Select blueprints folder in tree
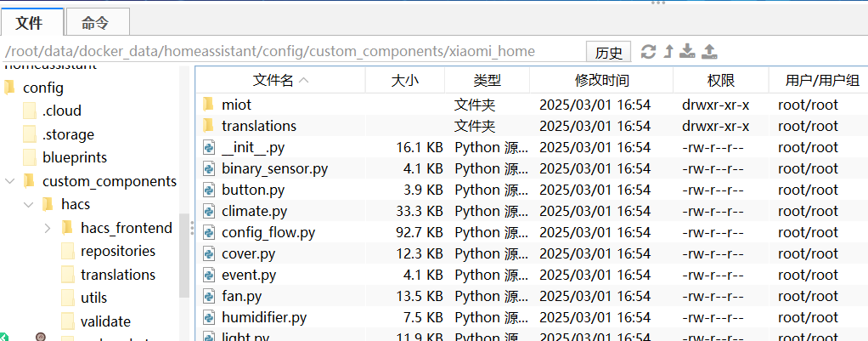This screenshot has width=868, height=341. click(x=74, y=157)
